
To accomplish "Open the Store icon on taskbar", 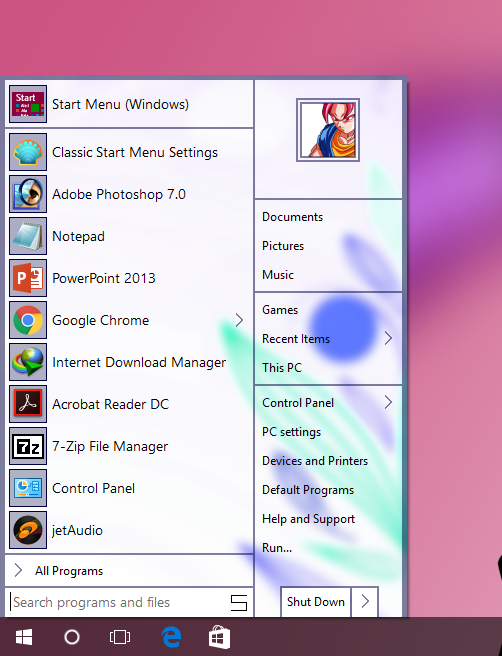I will 220,637.
